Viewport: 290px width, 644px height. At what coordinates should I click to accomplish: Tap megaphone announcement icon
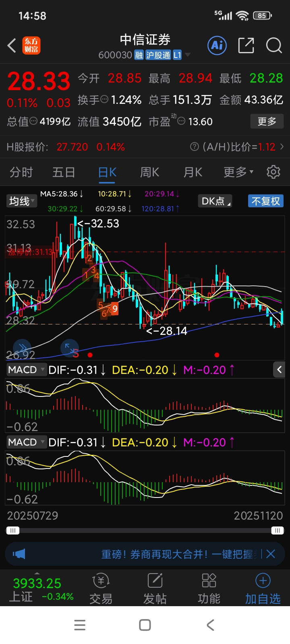pyautogui.click(x=19, y=554)
